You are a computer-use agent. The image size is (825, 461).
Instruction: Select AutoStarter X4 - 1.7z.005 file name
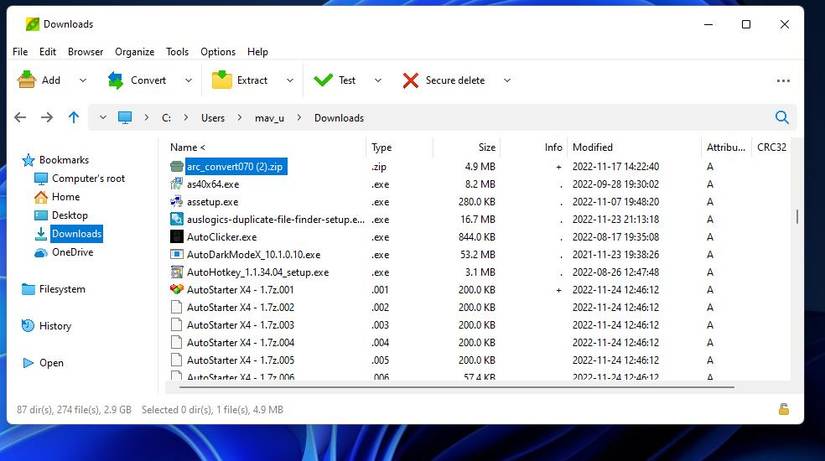240,360
